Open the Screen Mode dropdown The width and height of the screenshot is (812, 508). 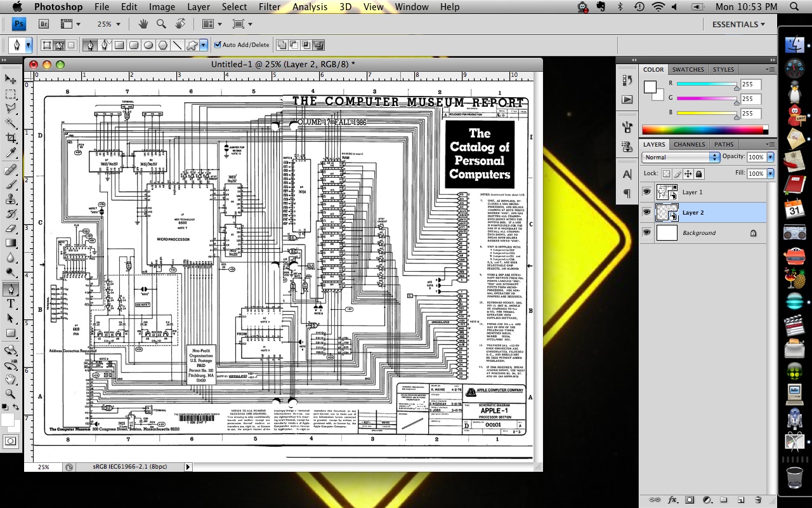point(242,24)
